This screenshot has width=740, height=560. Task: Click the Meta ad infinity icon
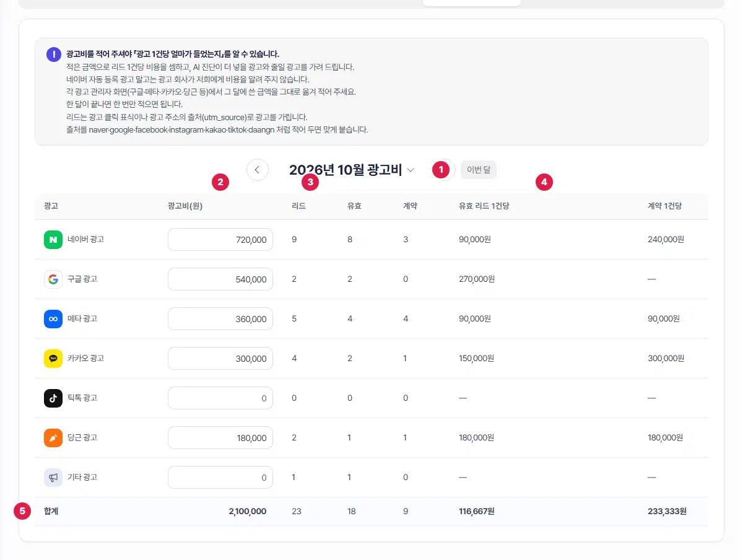[x=53, y=319]
